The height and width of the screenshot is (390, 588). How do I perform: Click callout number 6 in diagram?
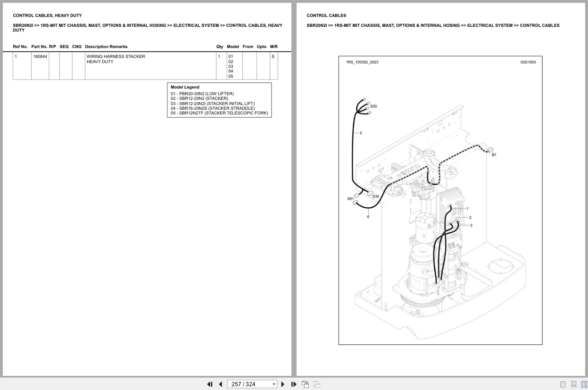tap(368, 217)
